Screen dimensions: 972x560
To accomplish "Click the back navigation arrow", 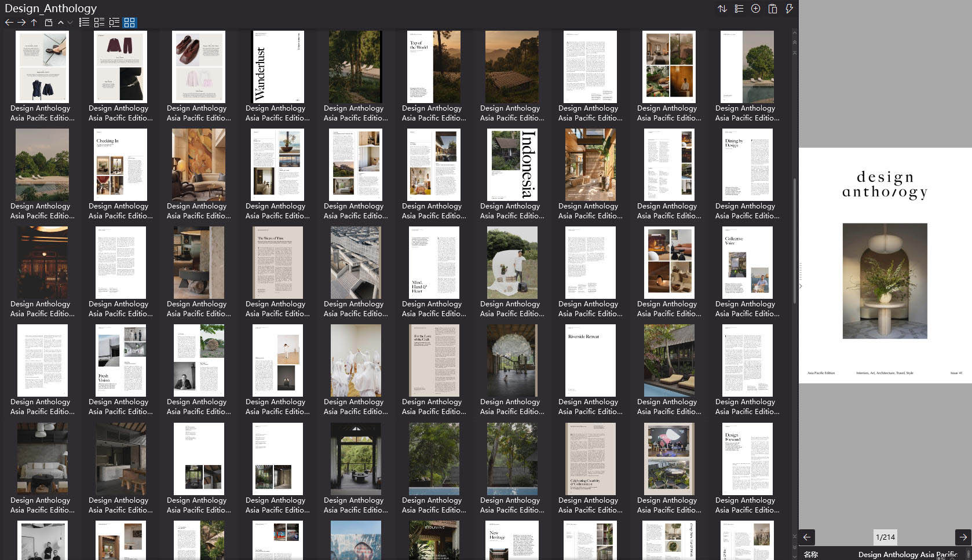I will 8,22.
